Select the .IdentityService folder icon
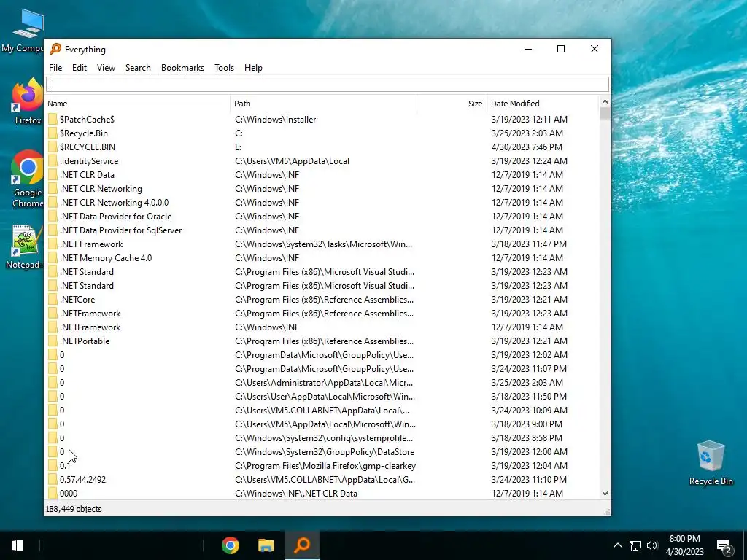747x560 pixels. click(x=53, y=160)
